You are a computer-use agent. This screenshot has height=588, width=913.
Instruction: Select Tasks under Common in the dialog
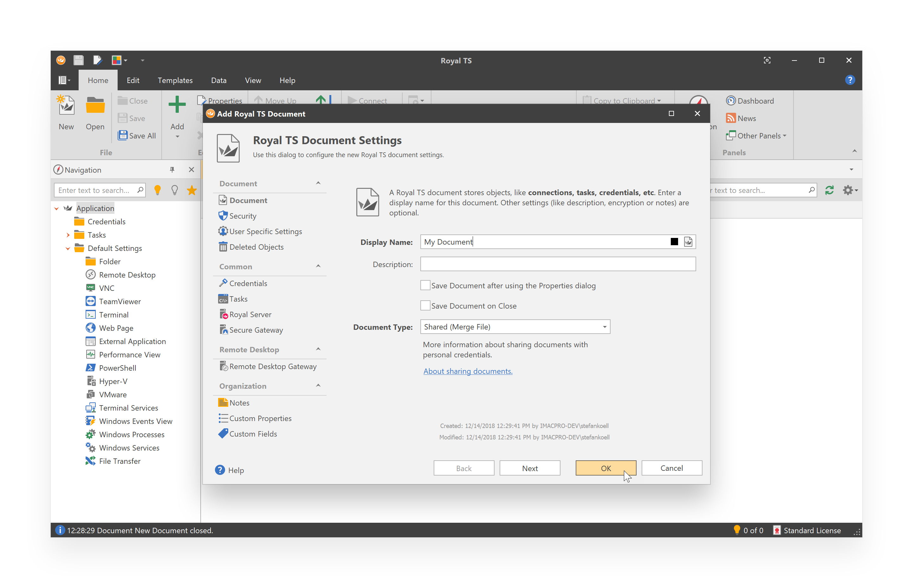click(x=233, y=299)
